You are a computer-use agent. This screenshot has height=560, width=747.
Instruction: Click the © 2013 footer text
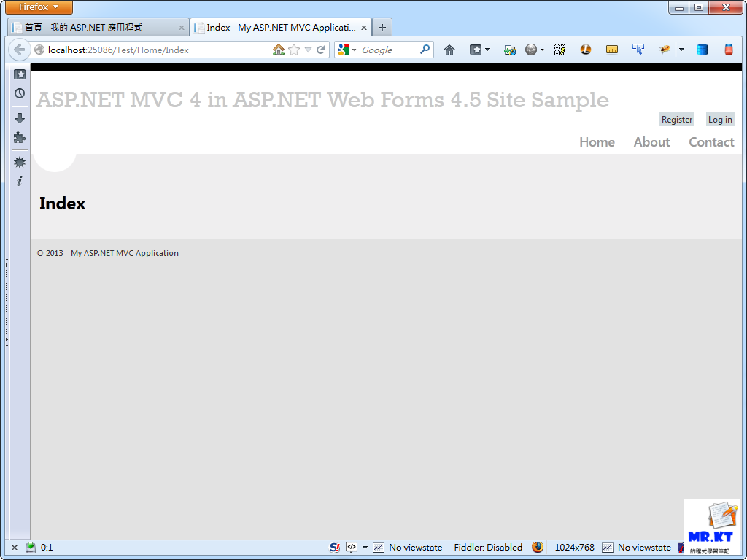pyautogui.click(x=108, y=253)
